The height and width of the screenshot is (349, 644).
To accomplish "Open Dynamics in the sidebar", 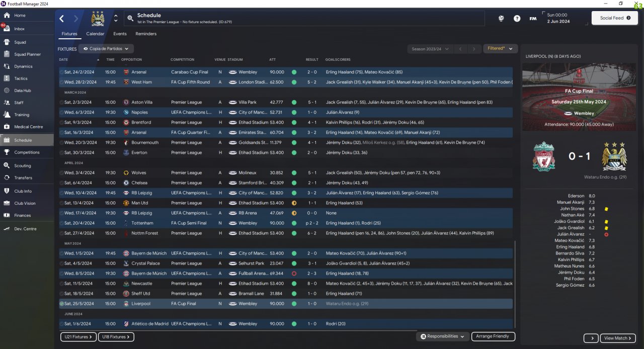I will click(27, 66).
